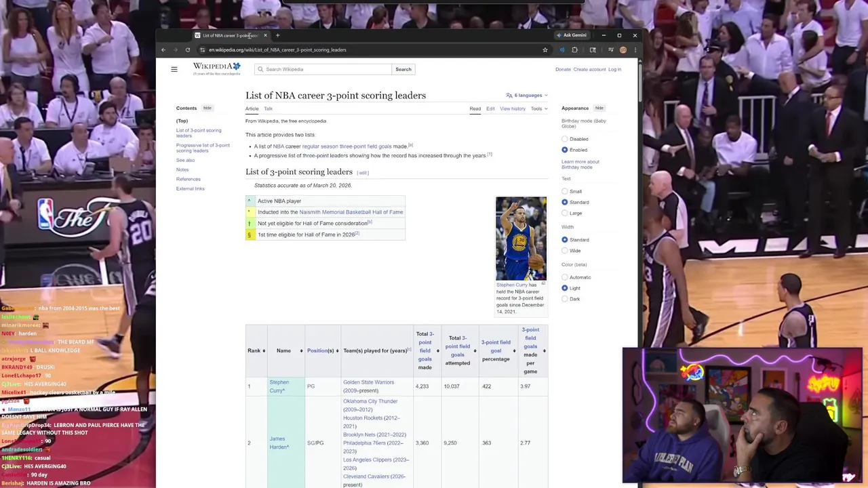The width and height of the screenshot is (868, 488).
Task: Open the Golden State Warriors link
Action: [368, 382]
